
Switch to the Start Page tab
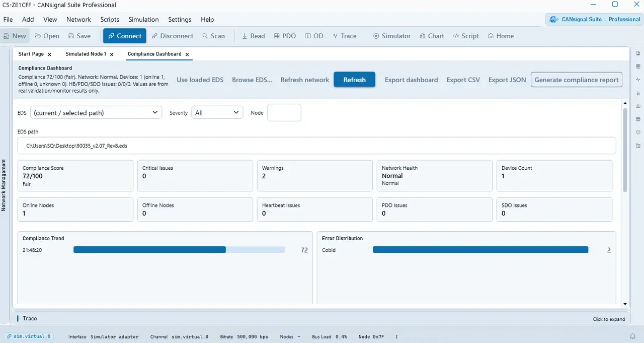click(x=31, y=54)
